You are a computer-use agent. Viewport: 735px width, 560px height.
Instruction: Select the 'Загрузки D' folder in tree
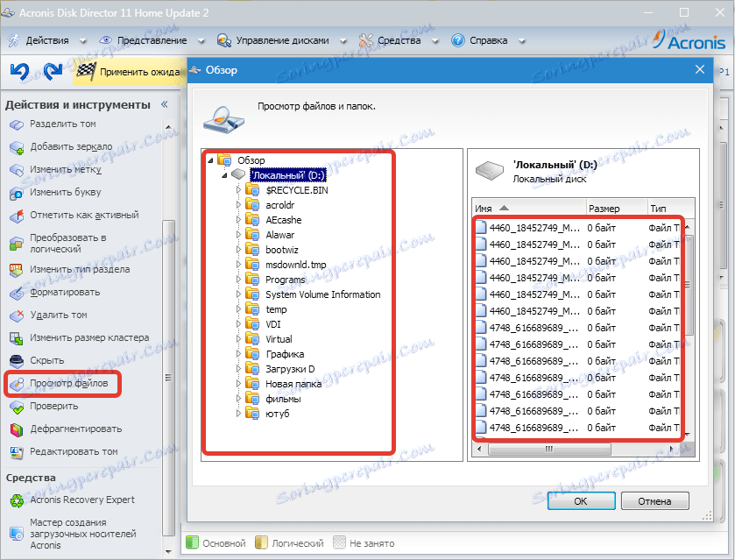(290, 369)
